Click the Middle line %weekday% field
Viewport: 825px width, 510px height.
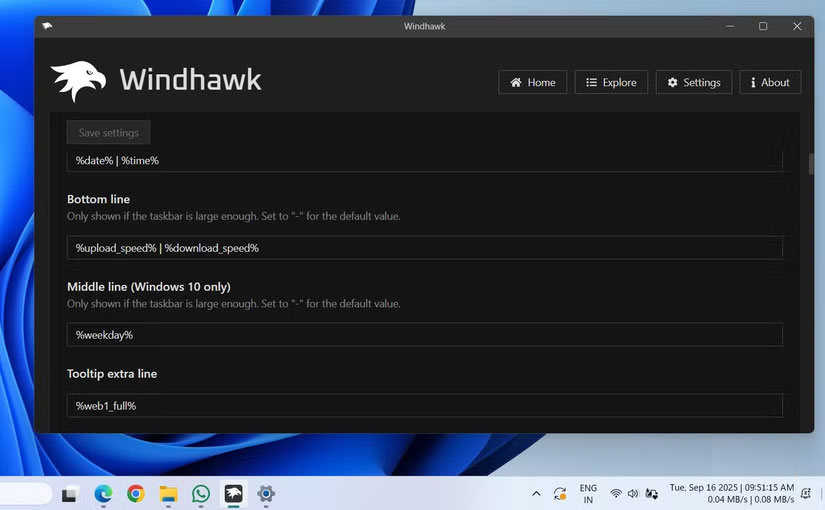coord(424,335)
